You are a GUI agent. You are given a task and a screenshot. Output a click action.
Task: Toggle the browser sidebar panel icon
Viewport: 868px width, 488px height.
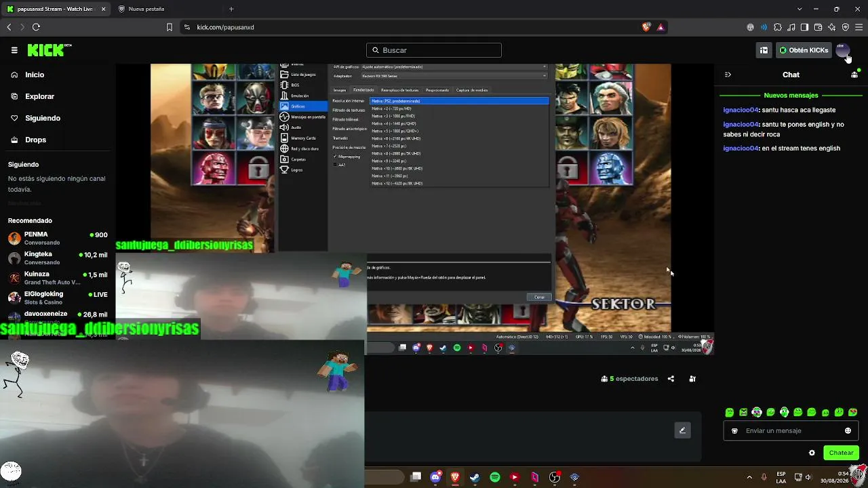coord(804,27)
